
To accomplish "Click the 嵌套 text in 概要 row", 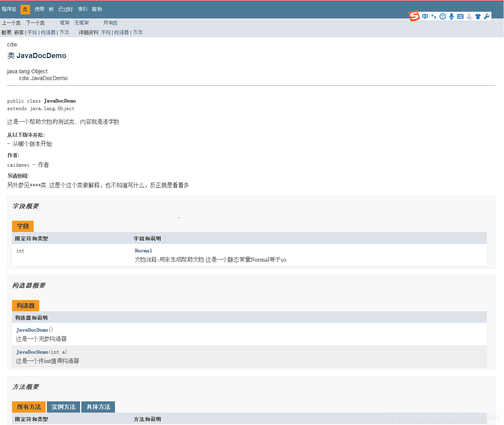I will click(19, 32).
